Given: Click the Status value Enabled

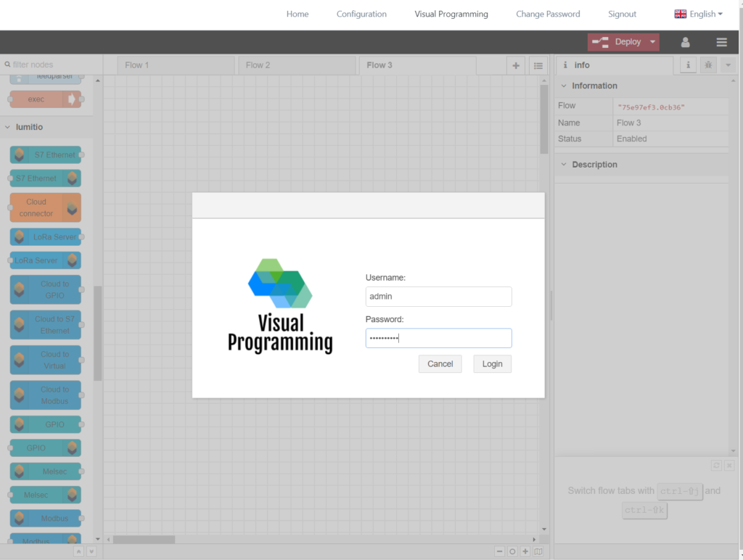Looking at the screenshot, I should [x=632, y=139].
